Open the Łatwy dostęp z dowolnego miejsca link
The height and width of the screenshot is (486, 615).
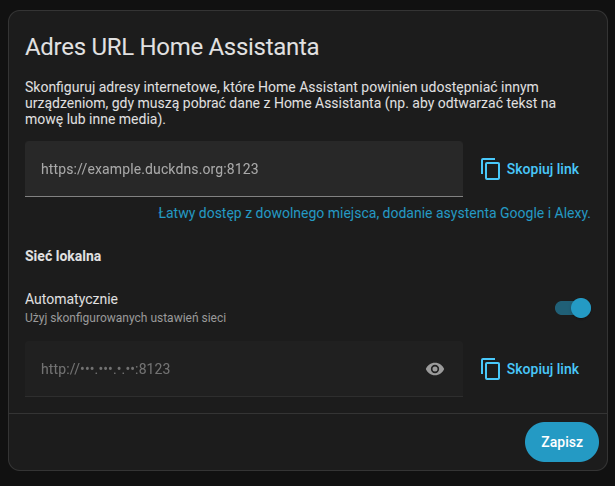click(x=375, y=213)
